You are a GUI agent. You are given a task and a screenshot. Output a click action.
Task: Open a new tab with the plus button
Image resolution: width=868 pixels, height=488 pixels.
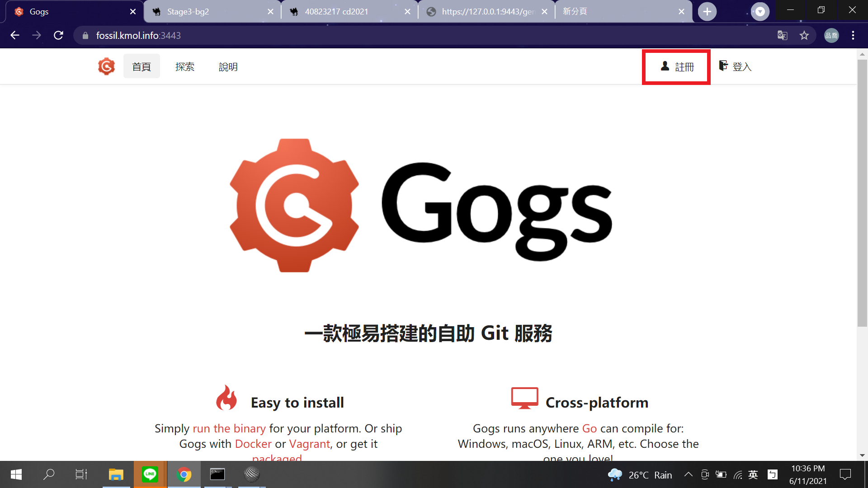(707, 12)
